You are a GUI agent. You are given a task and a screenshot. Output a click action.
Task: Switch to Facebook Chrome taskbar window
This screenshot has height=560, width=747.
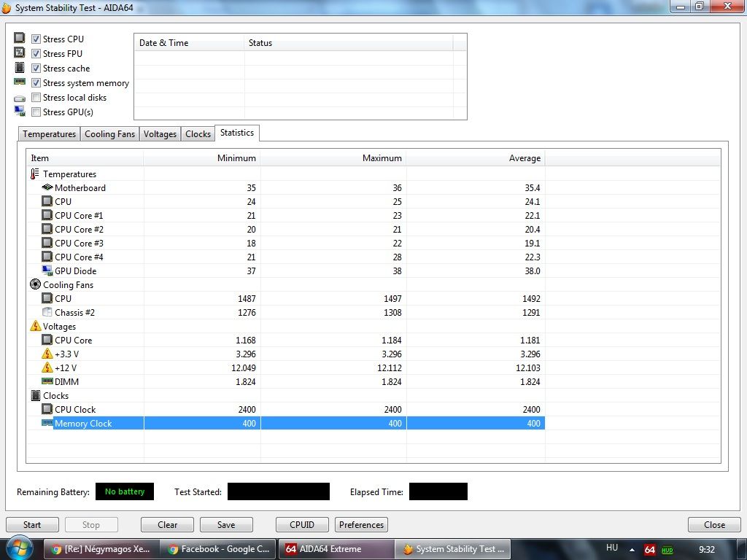[x=218, y=549]
